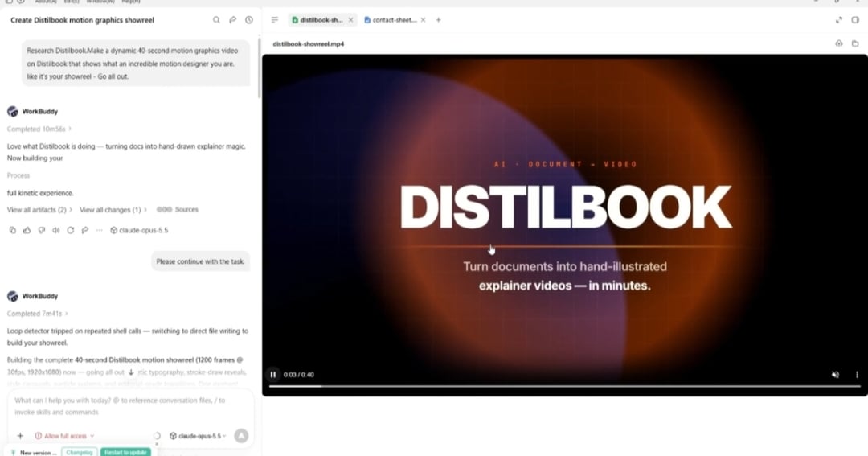The image size is (868, 456).
Task: Give the response a thumbs down
Action: point(42,230)
